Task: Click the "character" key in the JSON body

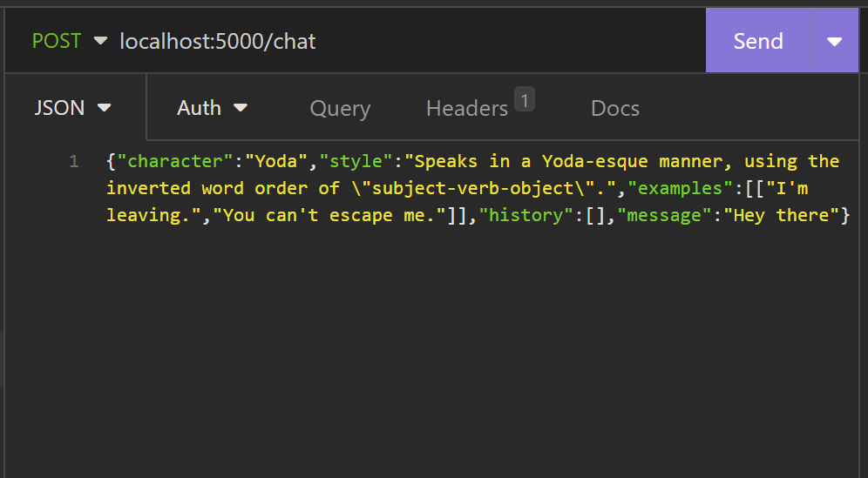Action: pyautogui.click(x=174, y=161)
